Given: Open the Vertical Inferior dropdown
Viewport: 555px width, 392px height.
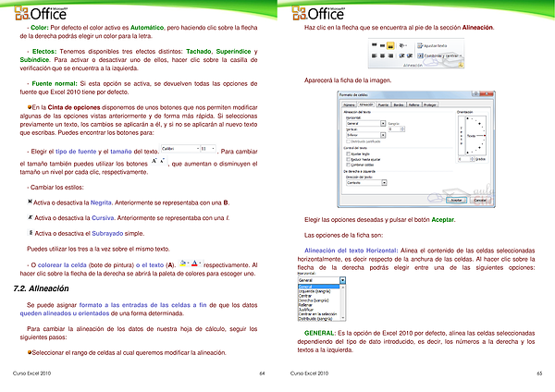Looking at the screenshot, I should tap(383, 135).
